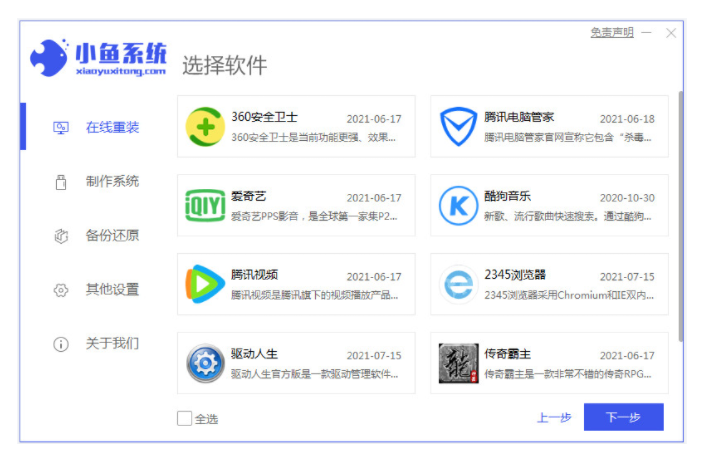
Task: Click the 驱动人生 gear icon
Action: pyautogui.click(x=205, y=363)
